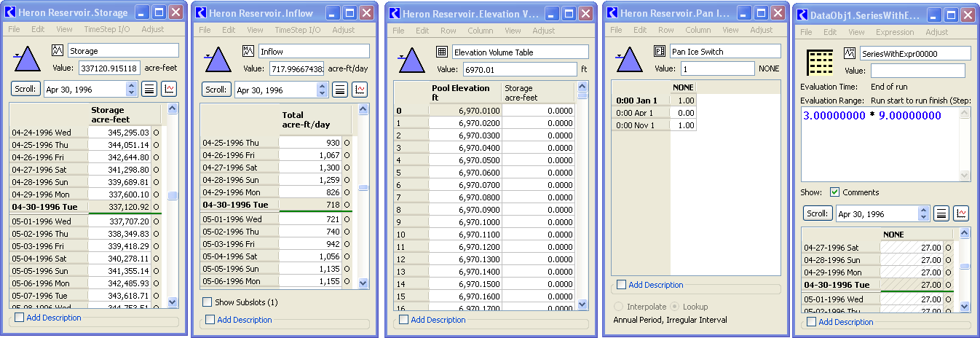The height and width of the screenshot is (338, 980).
Task: Click the table slot icon beside Elevation Volume Table
Action: click(442, 52)
